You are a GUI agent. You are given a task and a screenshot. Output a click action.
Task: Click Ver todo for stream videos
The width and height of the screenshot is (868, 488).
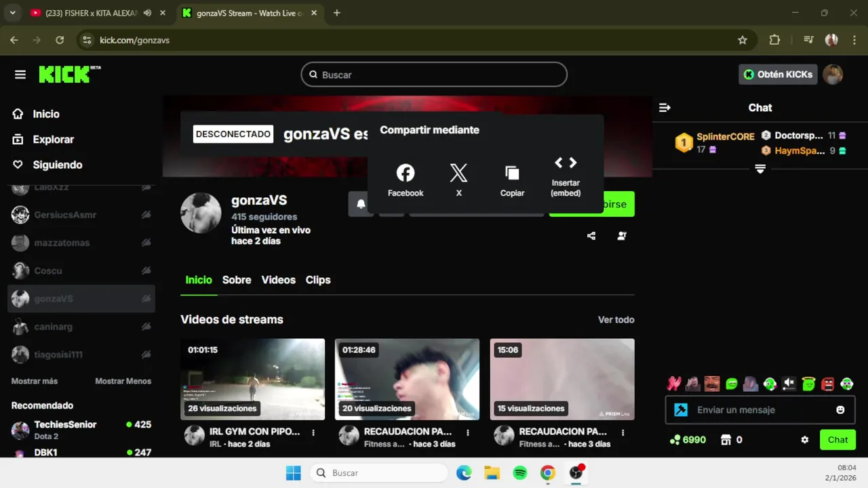[616, 320]
